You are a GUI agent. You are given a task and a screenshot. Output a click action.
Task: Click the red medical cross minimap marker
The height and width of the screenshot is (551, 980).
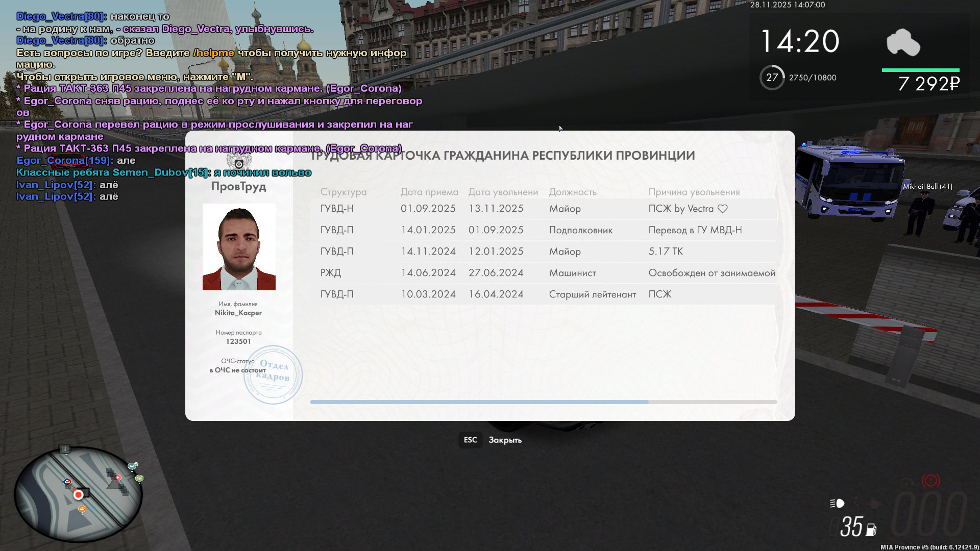coord(118,478)
